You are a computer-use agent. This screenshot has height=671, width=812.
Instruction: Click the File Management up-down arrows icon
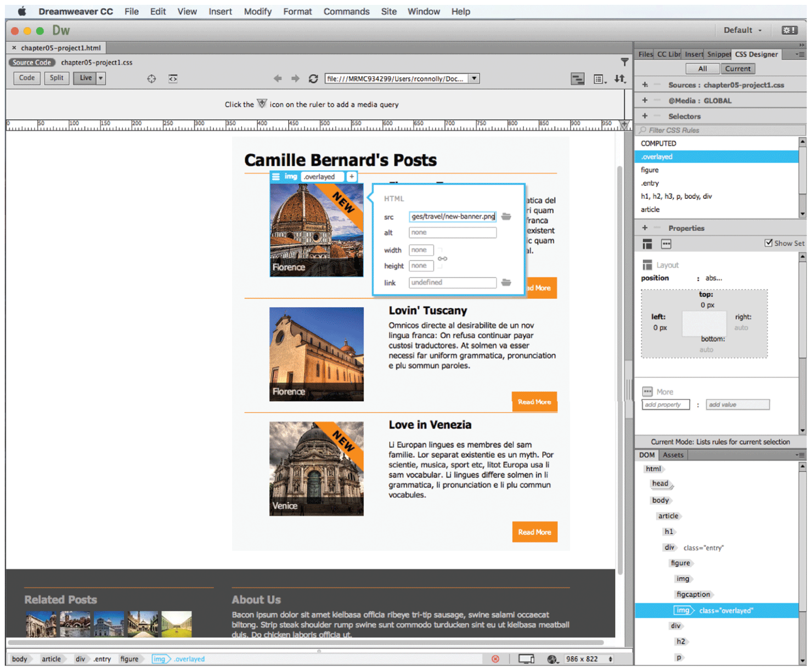click(x=620, y=79)
